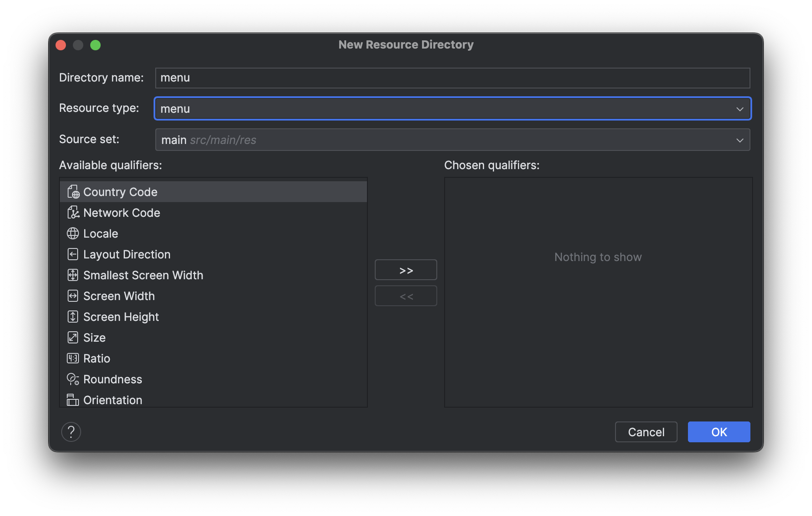The image size is (812, 516).
Task: Select Network Code qualifier row
Action: point(213,212)
